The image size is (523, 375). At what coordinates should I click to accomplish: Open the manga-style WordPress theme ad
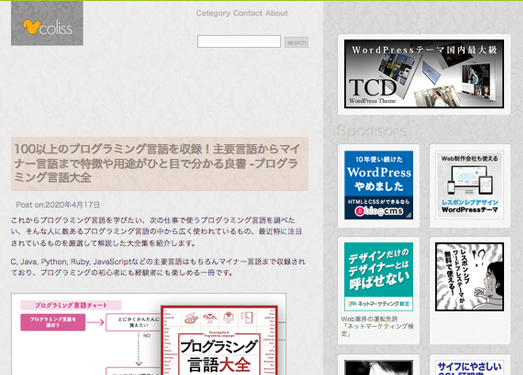pyautogui.click(x=470, y=277)
